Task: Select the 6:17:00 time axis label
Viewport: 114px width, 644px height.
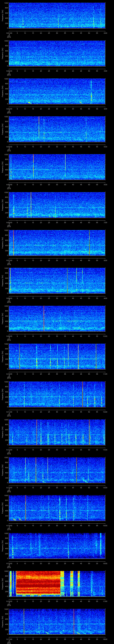Action: pyautogui.click(x=9, y=639)
